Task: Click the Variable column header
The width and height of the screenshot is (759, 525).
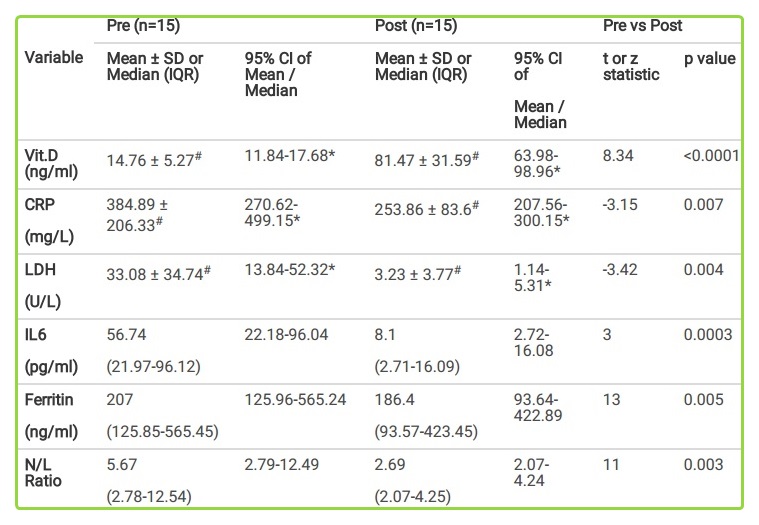Action: click(54, 57)
